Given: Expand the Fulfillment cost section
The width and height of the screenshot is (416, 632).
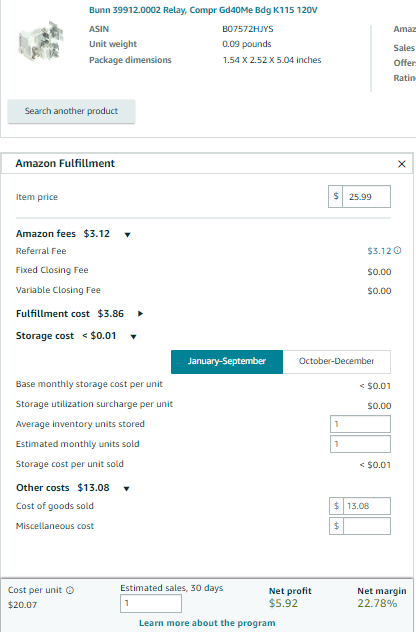Looking at the screenshot, I should 140,314.
